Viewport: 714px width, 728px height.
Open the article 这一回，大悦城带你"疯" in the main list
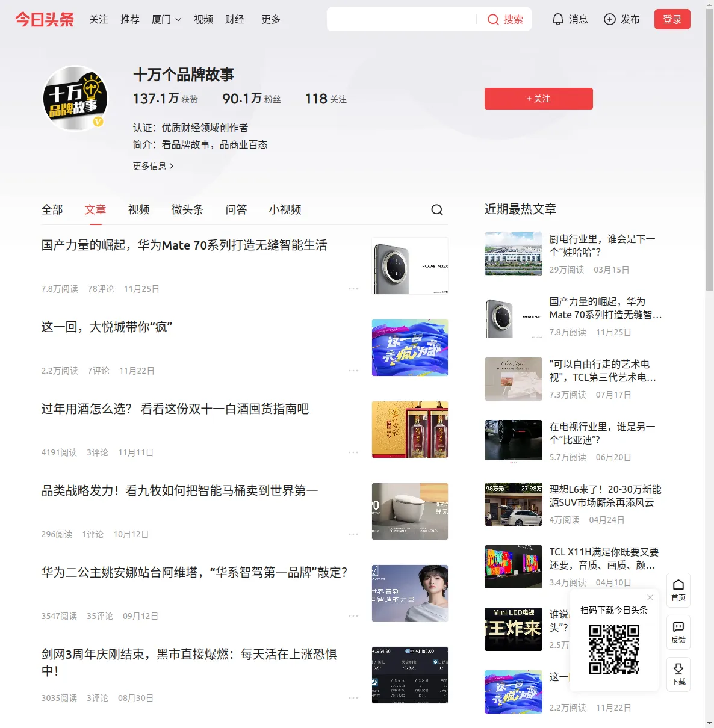(x=107, y=327)
